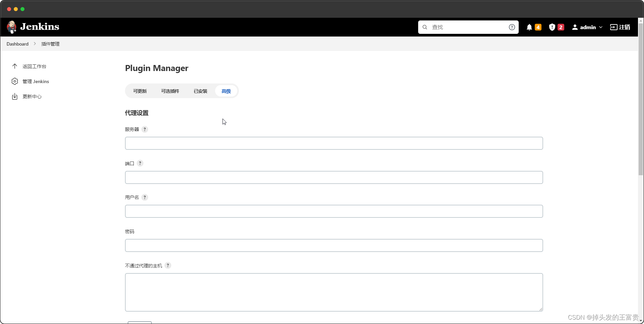This screenshot has height=324, width=644.
Task: Open 管理 Jenkins sidebar link
Action: coord(36,81)
